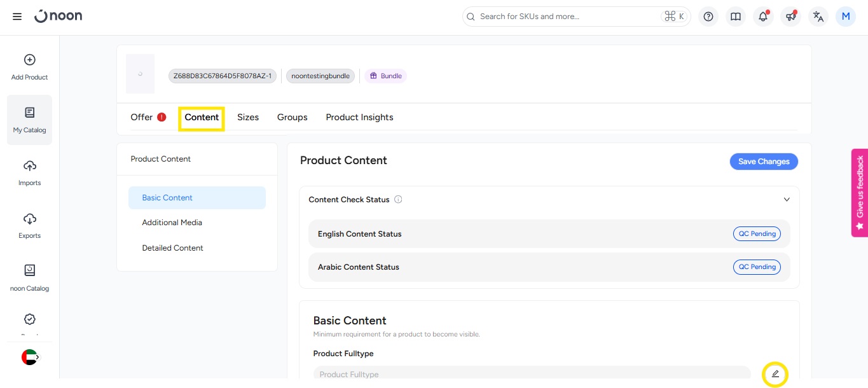Collapse the Content Check Status section

pyautogui.click(x=787, y=200)
